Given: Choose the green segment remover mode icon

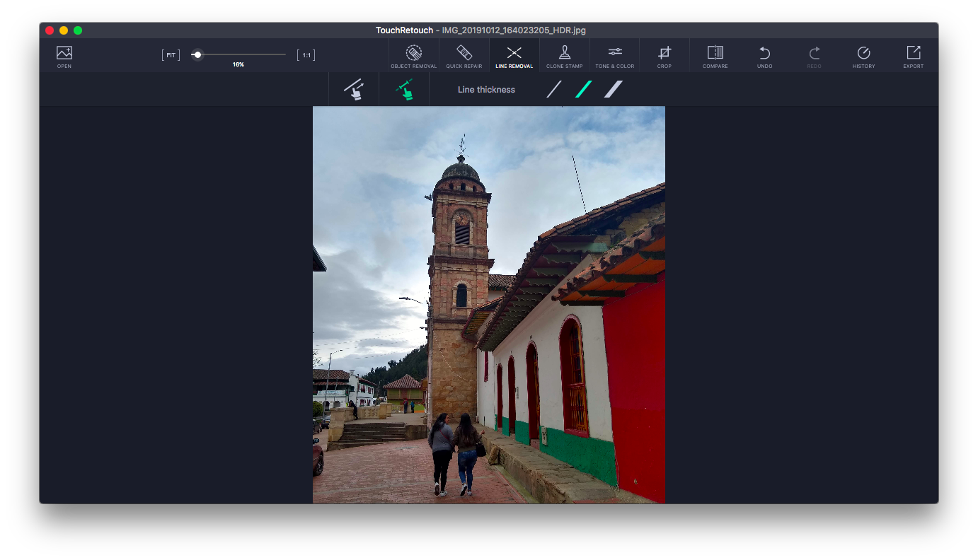Looking at the screenshot, I should (x=404, y=90).
